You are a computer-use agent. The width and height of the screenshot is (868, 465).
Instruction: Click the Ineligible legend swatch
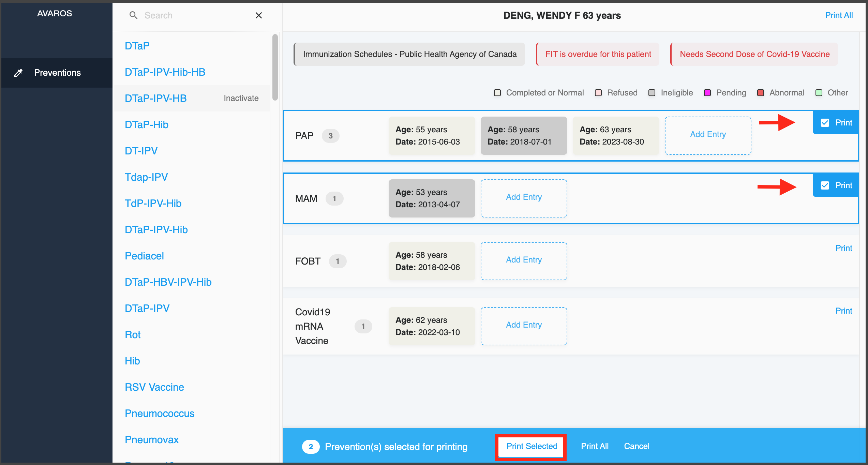[652, 93]
